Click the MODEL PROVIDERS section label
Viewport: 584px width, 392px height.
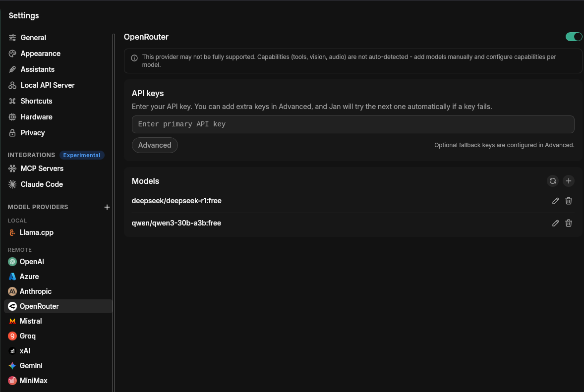click(x=38, y=207)
